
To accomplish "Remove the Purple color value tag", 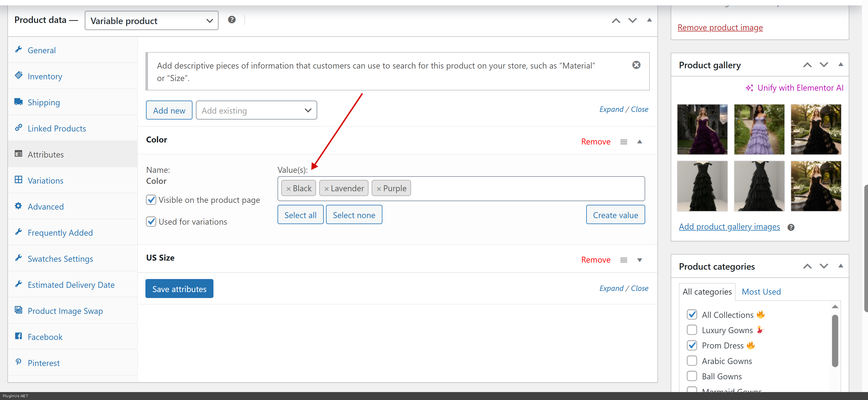I will (x=379, y=189).
